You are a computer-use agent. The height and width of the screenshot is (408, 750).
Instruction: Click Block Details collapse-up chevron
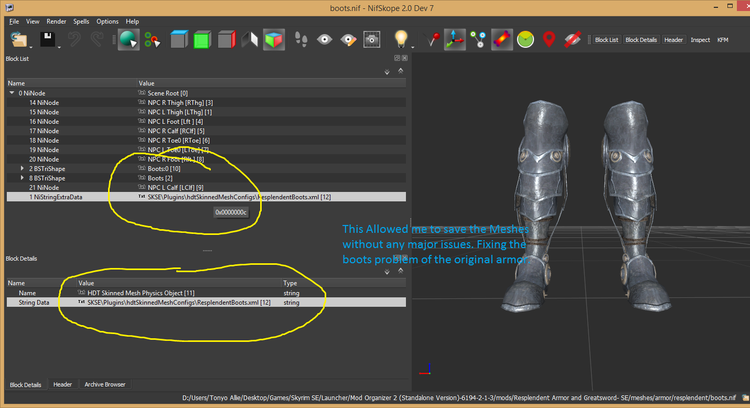[401, 270]
